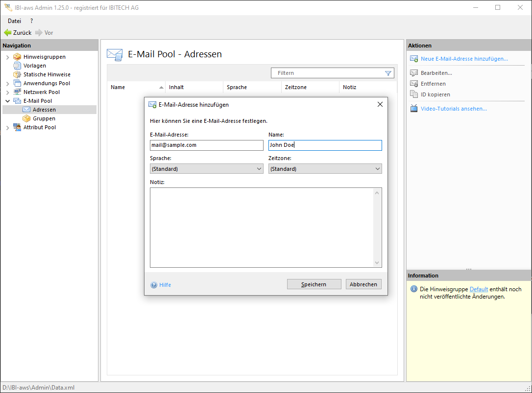Viewport: 532px width, 393px height.
Task: Click the Attribut Pool icon
Action: (17, 127)
